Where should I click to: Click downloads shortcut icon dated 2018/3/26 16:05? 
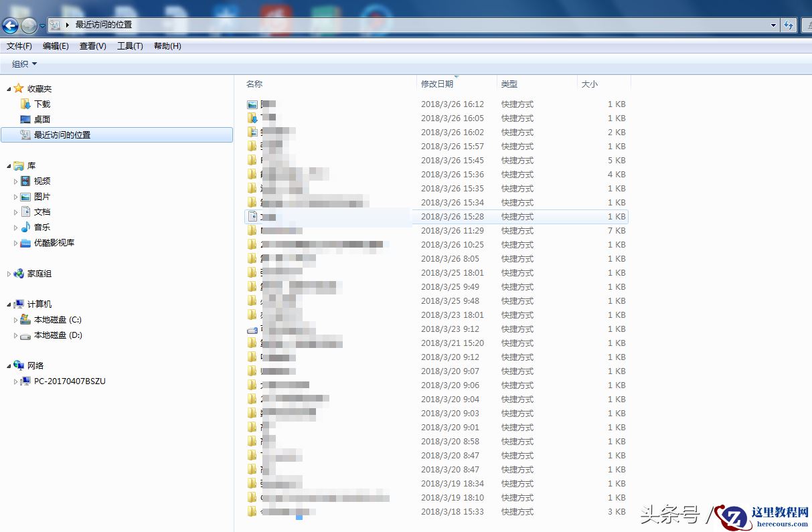point(252,118)
